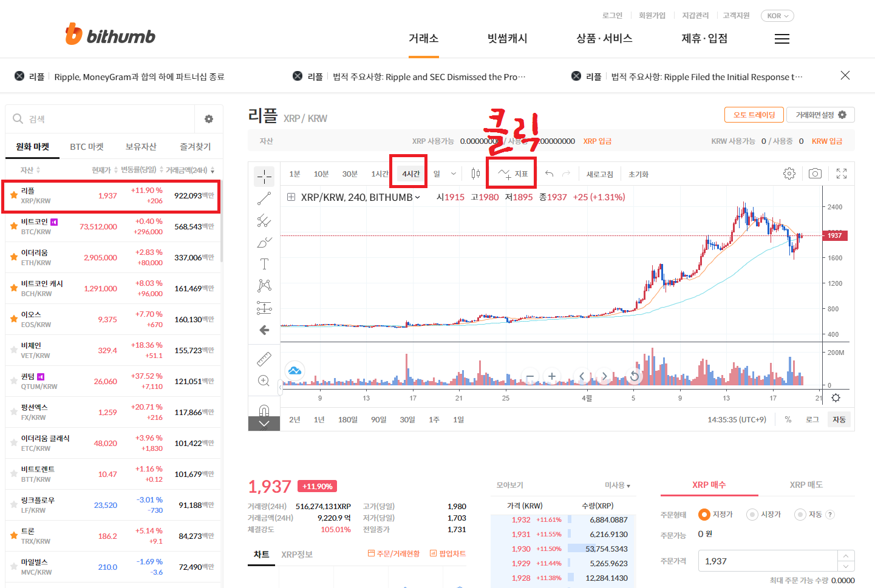Select the brush drawing tool
This screenshot has height=588, width=875.
point(264,242)
